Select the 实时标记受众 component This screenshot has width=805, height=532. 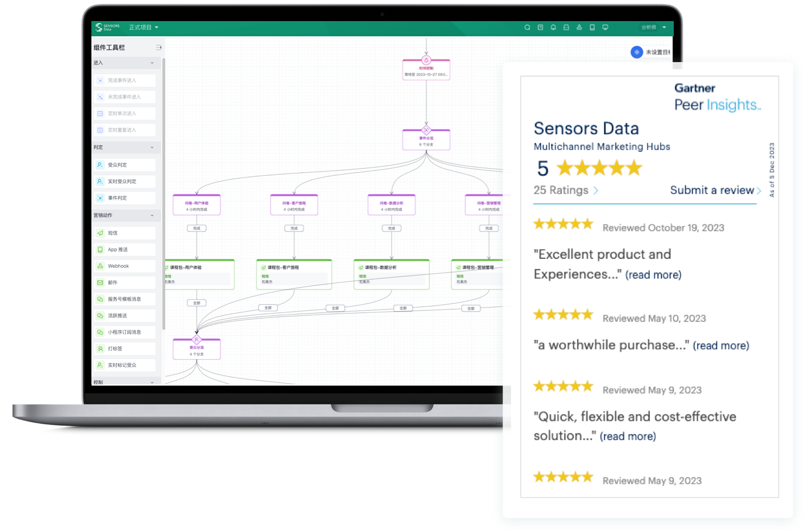pyautogui.click(x=124, y=365)
